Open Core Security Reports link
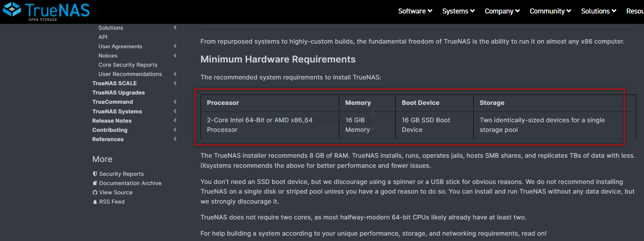The image size is (644, 241). 128,65
